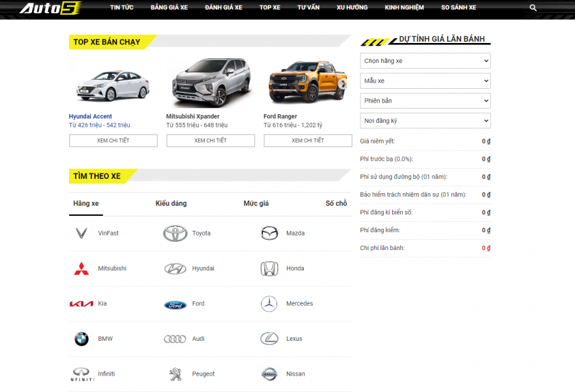Click the 'TOP XE BÁN CHẠY' heading

[x=107, y=42]
